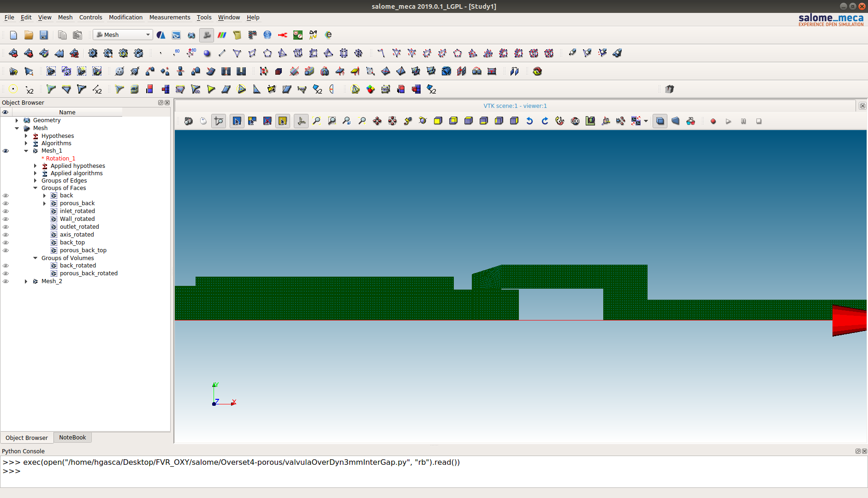Click the Dump view camera icon
Image resolution: width=868 pixels, height=498 pixels.
pyautogui.click(x=188, y=121)
